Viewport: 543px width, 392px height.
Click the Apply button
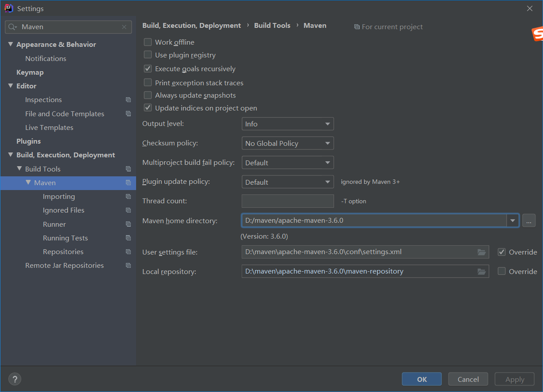515,379
